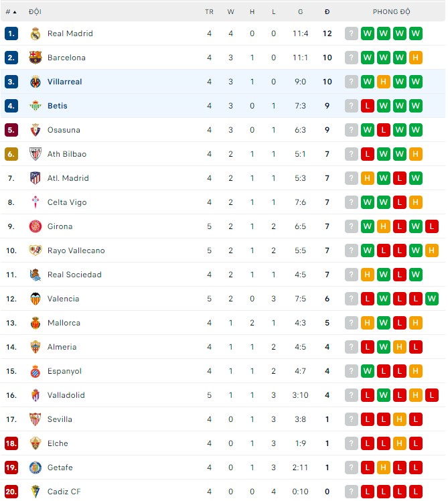This screenshot has width=448, height=501.
Task: Sort table by the # rank column
Action: tap(11, 12)
